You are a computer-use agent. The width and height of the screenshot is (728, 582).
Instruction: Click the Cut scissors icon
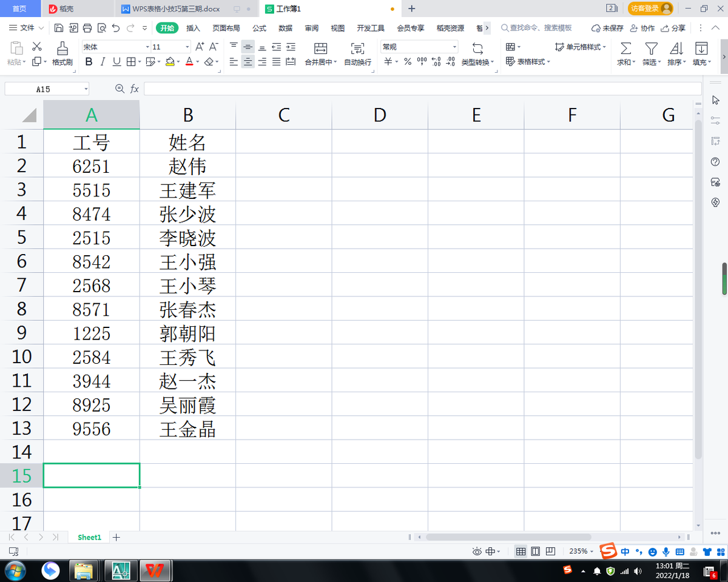coord(36,47)
